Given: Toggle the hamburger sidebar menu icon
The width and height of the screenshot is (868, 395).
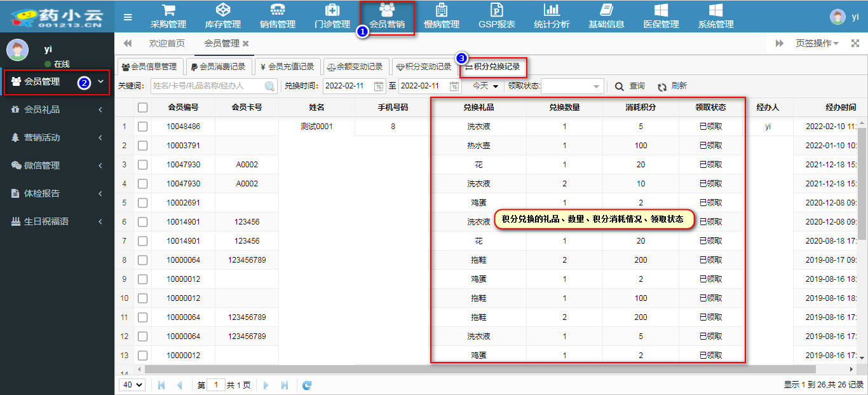Looking at the screenshot, I should [128, 17].
